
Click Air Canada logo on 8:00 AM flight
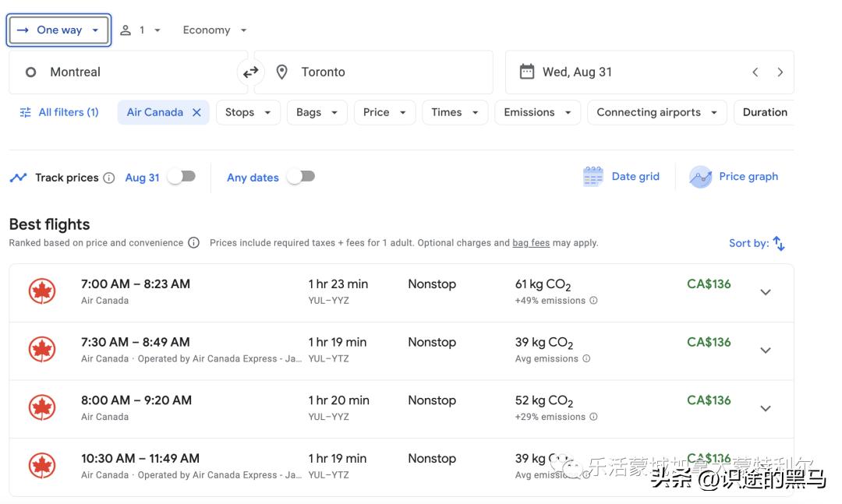tap(42, 407)
